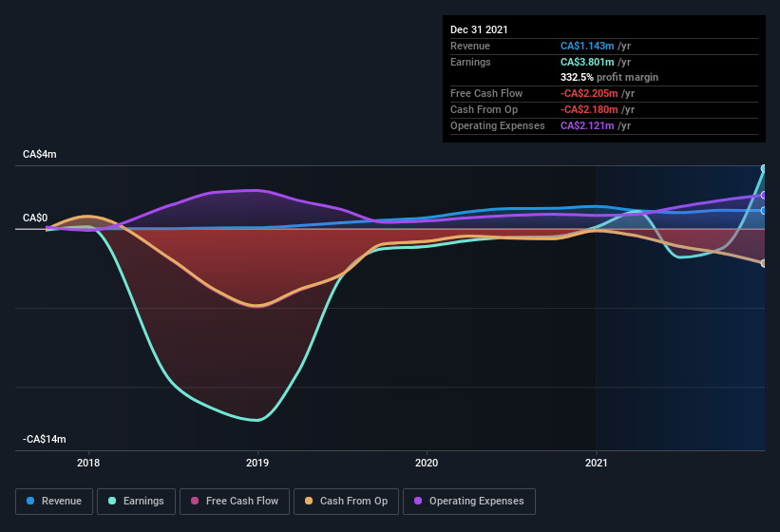The width and height of the screenshot is (780, 532).
Task: Select the 2020 x-axis label
Action: pos(427,463)
